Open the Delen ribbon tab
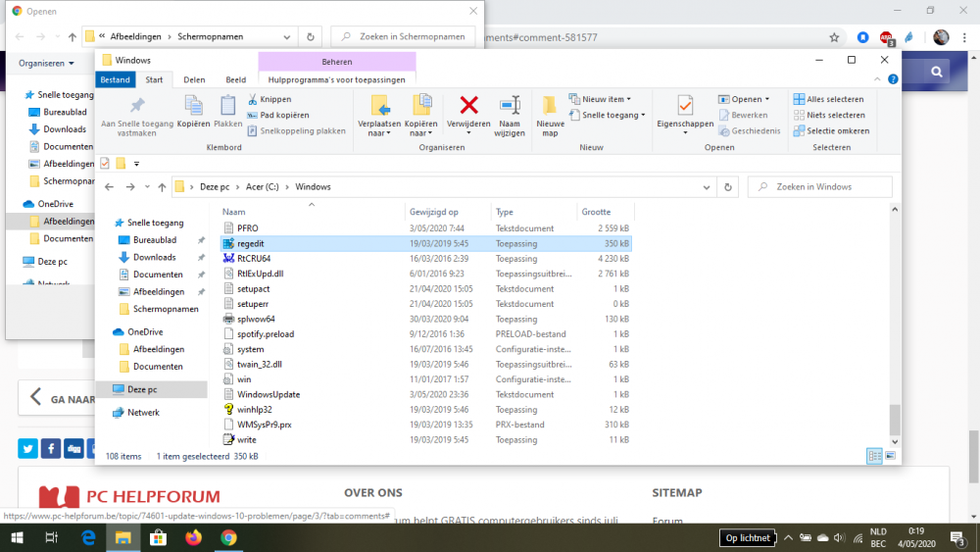 194,79
